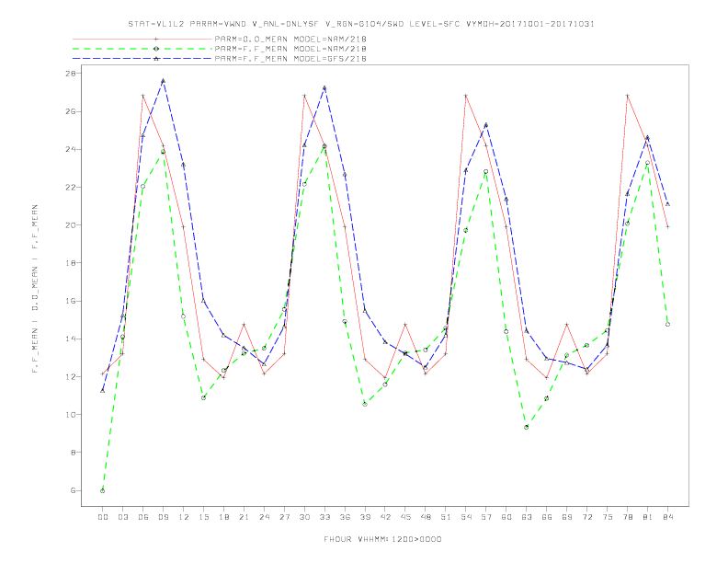This screenshot has width=728, height=563.
Task: Click green circle low point at hour 63
Action: click(x=527, y=428)
